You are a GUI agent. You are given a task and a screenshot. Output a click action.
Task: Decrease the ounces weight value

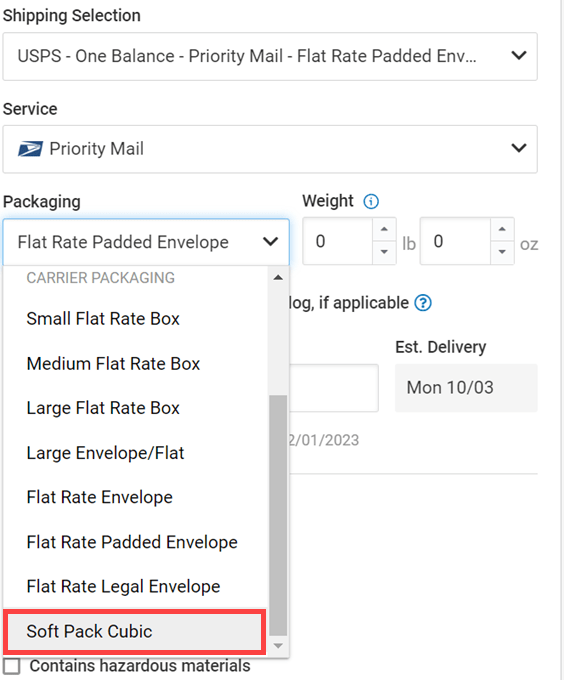502,252
